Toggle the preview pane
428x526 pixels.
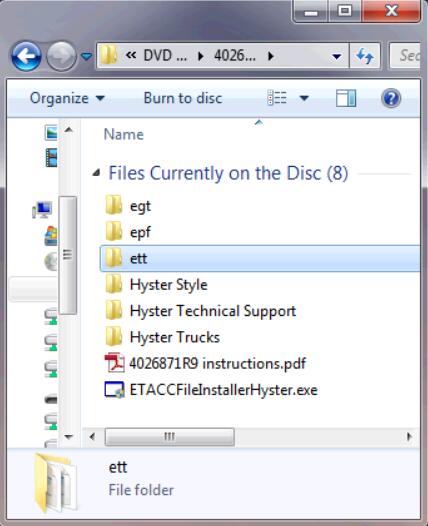point(346,98)
